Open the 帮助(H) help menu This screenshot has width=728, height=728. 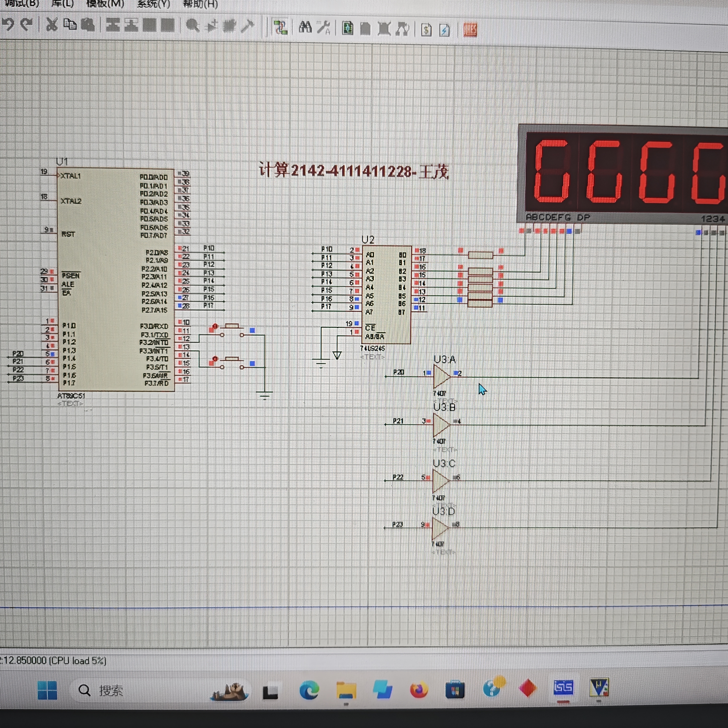point(200,5)
